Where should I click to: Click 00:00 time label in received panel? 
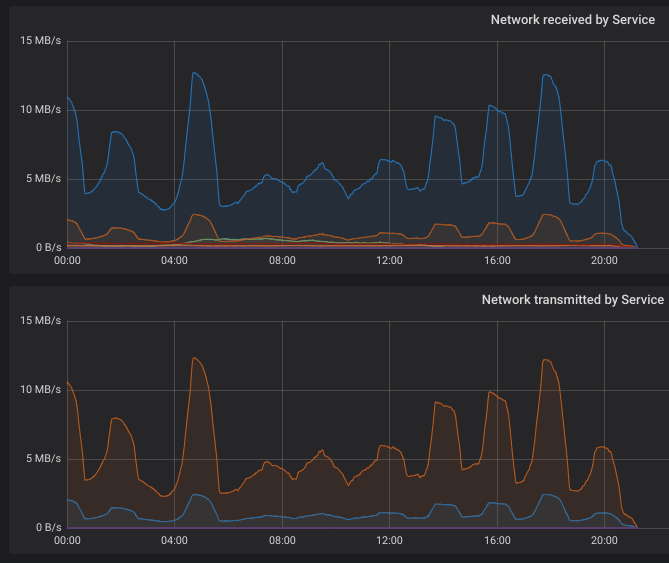[67, 260]
